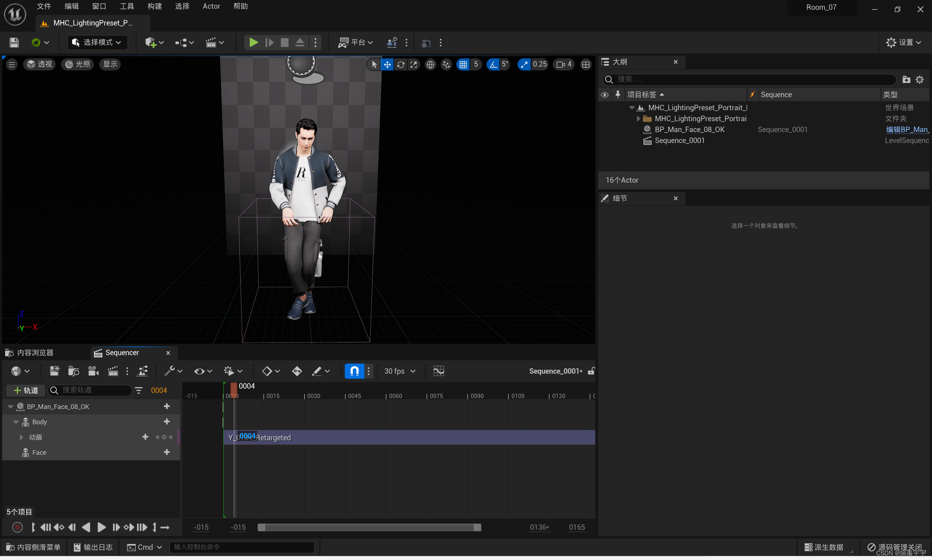The width and height of the screenshot is (932, 560).
Task: Toggle snap to grid in viewport
Action: point(463,64)
